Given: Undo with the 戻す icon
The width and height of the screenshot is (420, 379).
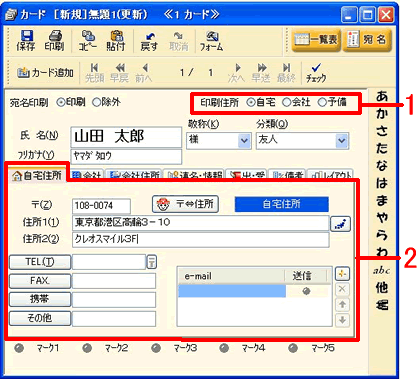Looking at the screenshot, I should [x=149, y=41].
